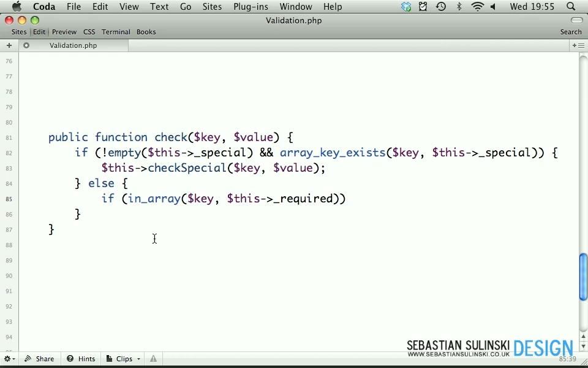Viewport: 588px width, 368px height.
Task: Click Search in the toolbar
Action: point(571,32)
